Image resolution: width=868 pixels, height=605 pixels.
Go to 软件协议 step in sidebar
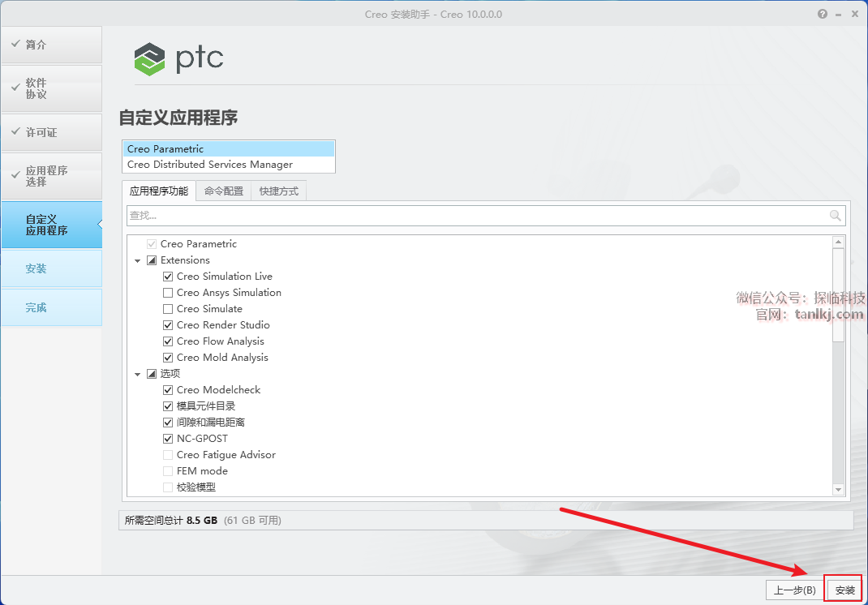pos(51,88)
